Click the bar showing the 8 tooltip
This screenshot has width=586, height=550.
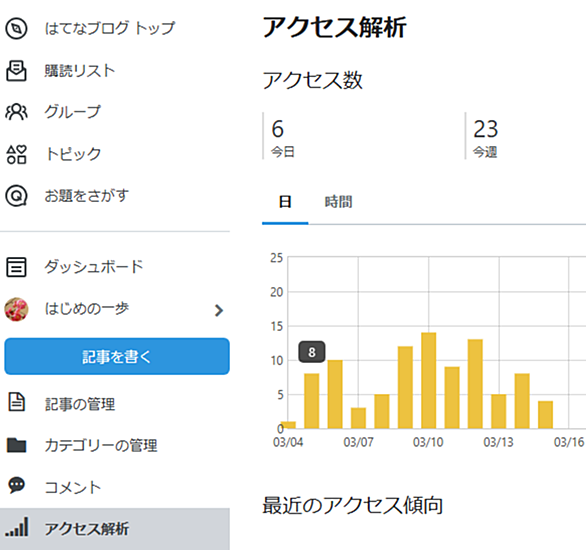(311, 401)
